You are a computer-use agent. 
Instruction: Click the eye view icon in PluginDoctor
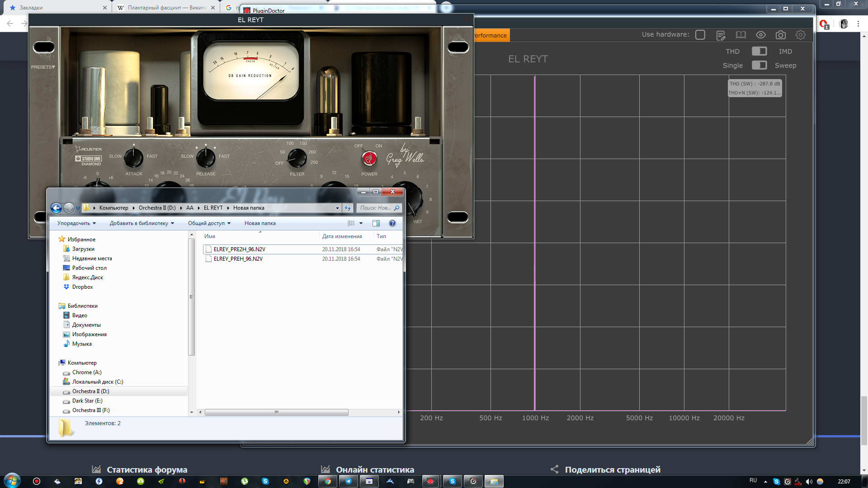tap(760, 35)
